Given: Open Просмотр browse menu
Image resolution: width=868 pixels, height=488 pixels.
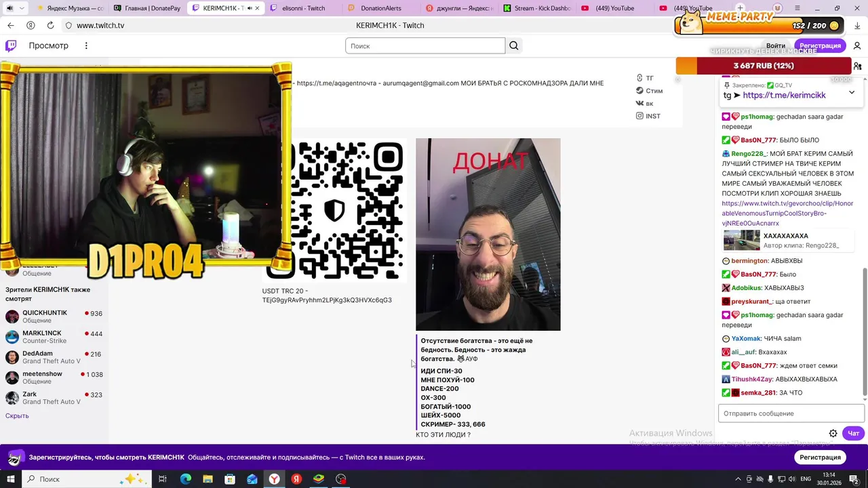Looking at the screenshot, I should point(48,45).
